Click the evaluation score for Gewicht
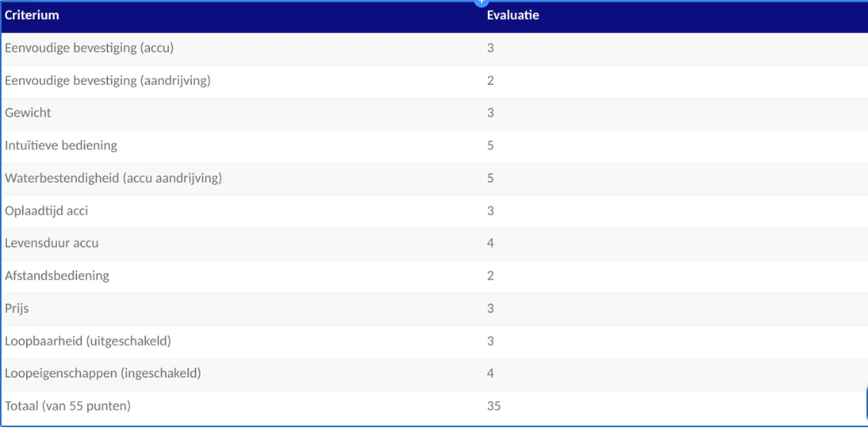The width and height of the screenshot is (868, 431). pos(490,113)
